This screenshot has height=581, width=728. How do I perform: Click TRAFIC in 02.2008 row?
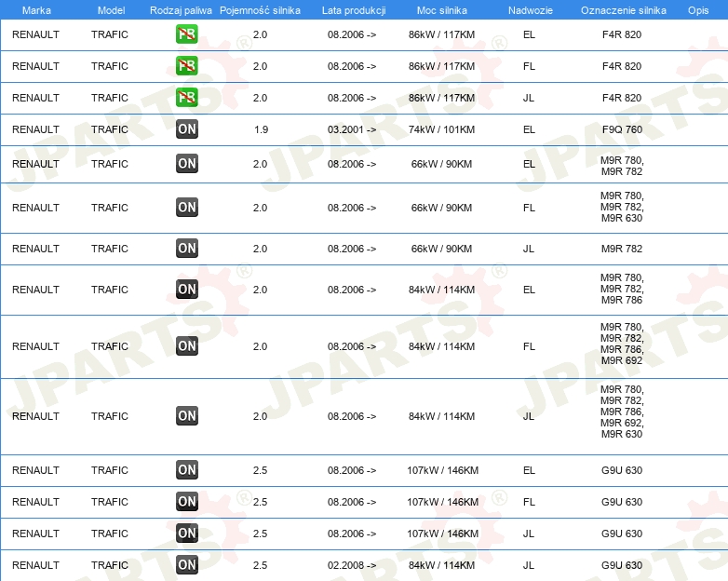tap(110, 565)
